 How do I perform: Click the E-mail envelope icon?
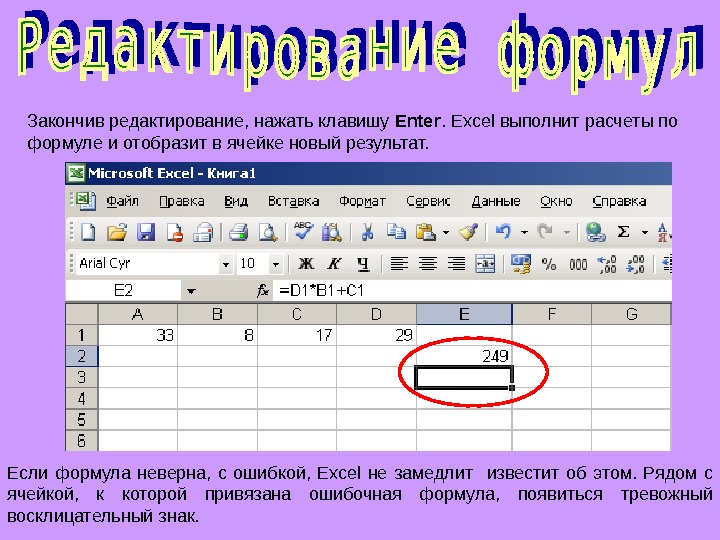tap(202, 232)
